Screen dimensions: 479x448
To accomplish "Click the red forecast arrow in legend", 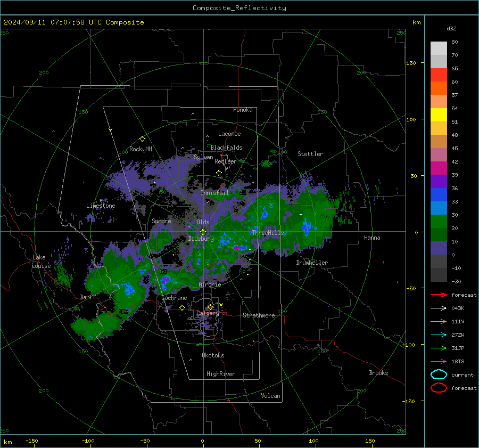I will [x=439, y=295].
